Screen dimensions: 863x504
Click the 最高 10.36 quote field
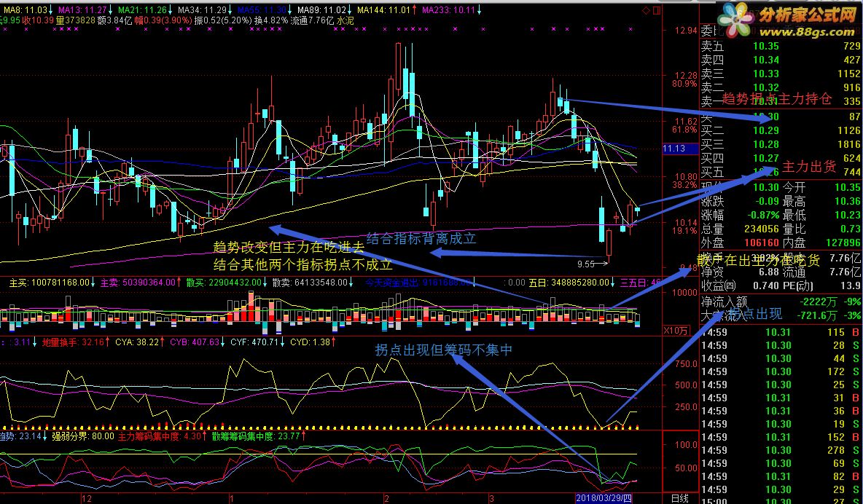[x=821, y=201]
